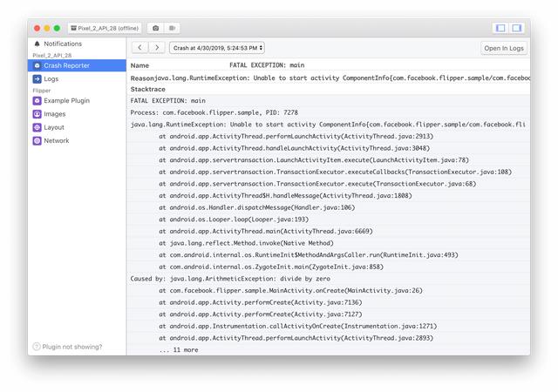Click the Instrumentation.callActivityOnCreate line
This screenshot has width=558, height=392.
(x=297, y=326)
